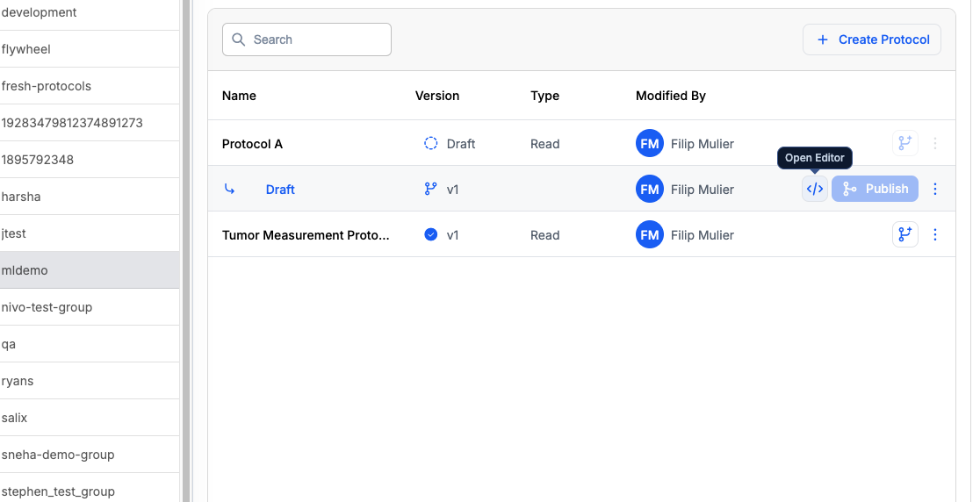Click the Version column header
Image resolution: width=980 pixels, height=502 pixels.
coord(437,96)
